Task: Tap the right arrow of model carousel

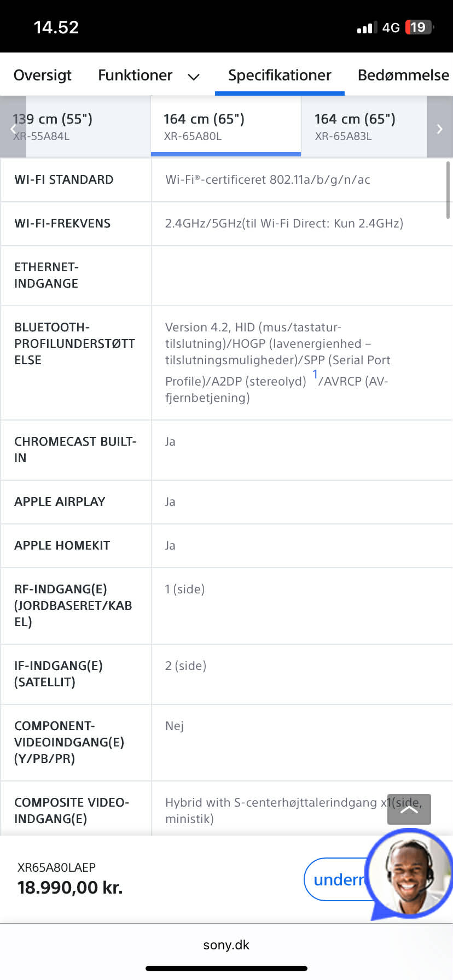Action: coord(439,129)
